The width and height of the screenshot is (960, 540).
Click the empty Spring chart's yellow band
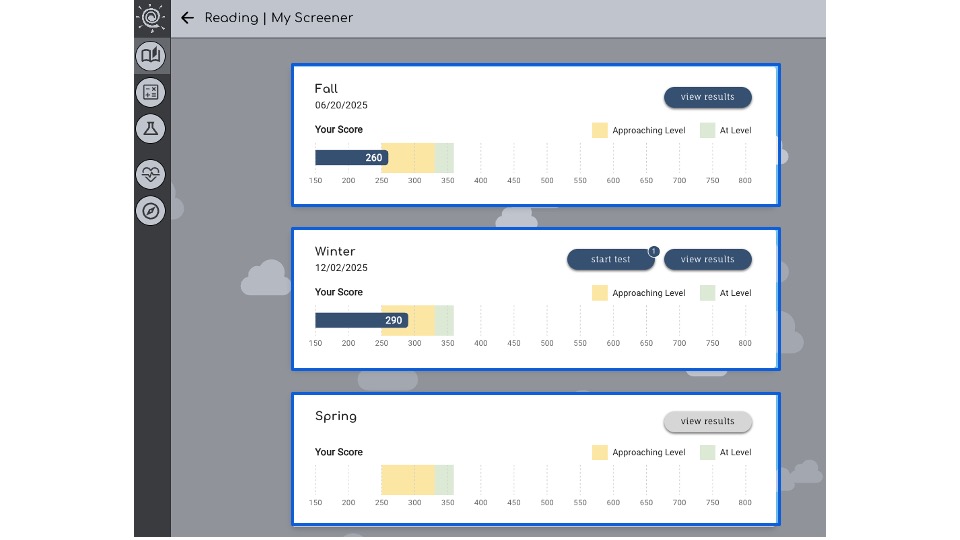coord(408,479)
